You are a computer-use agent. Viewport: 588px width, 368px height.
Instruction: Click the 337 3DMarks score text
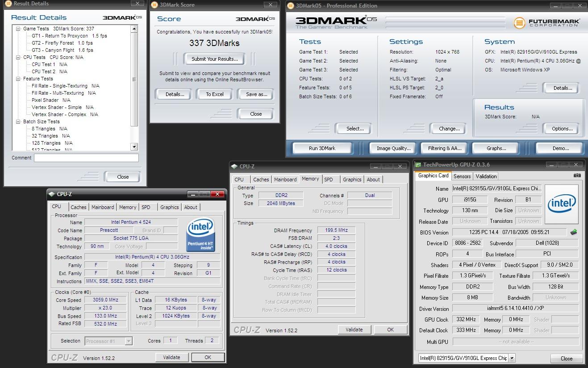click(214, 43)
